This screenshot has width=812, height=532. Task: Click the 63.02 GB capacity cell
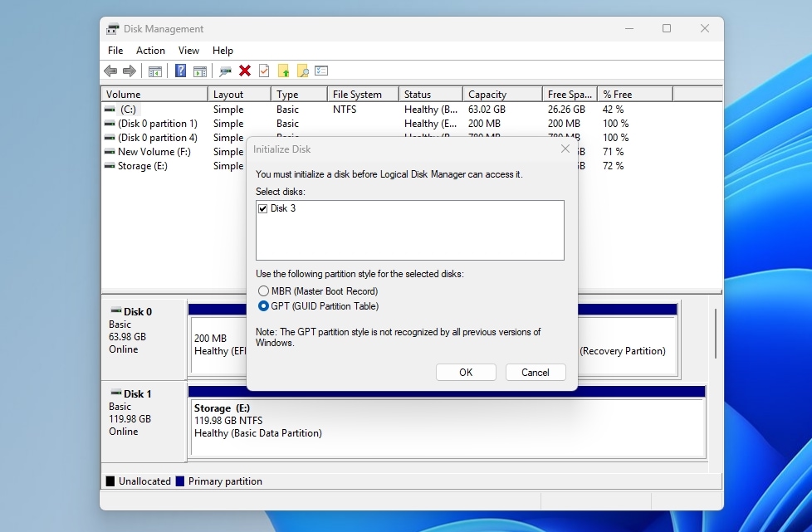(487, 110)
